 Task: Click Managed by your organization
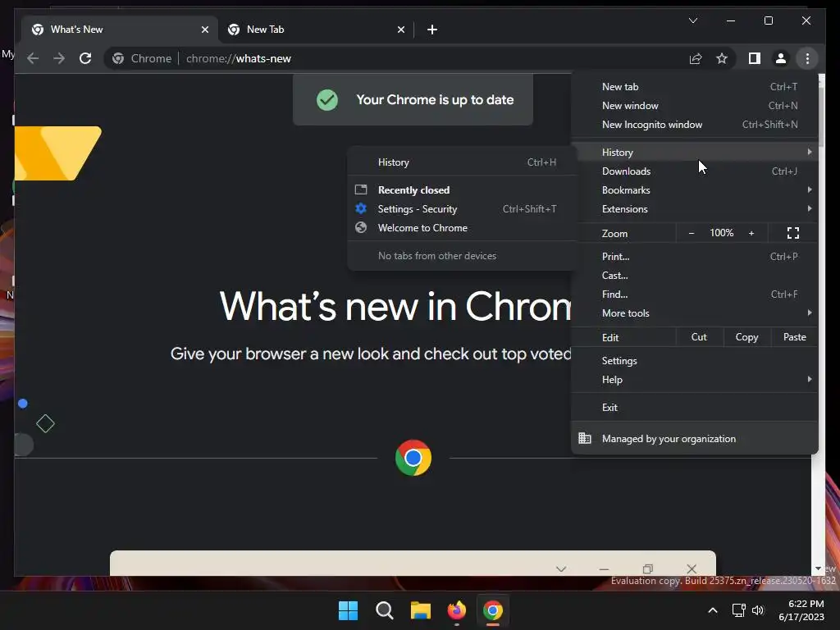[x=694, y=439]
